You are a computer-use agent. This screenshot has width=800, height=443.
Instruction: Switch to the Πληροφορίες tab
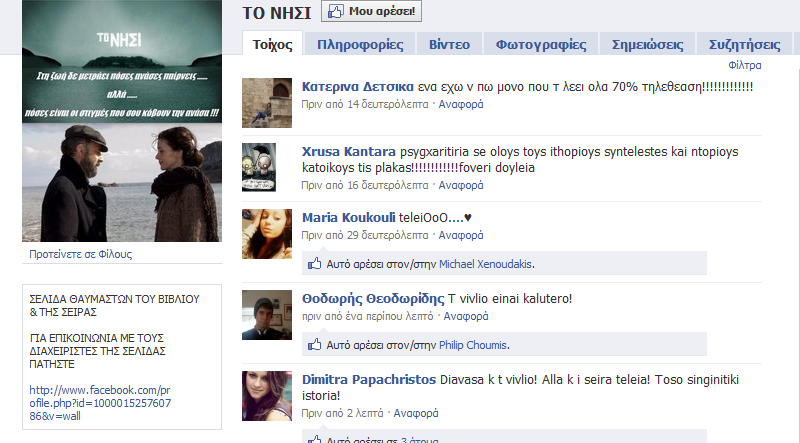[360, 44]
